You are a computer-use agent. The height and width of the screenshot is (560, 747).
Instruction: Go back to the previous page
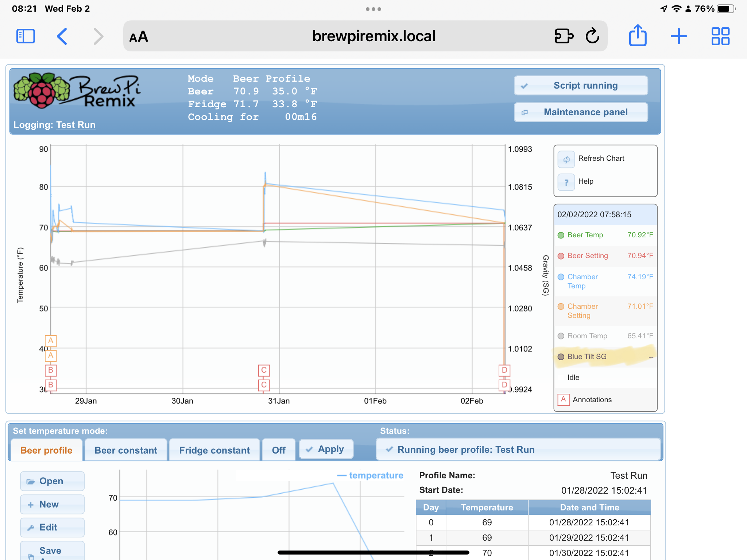62,36
